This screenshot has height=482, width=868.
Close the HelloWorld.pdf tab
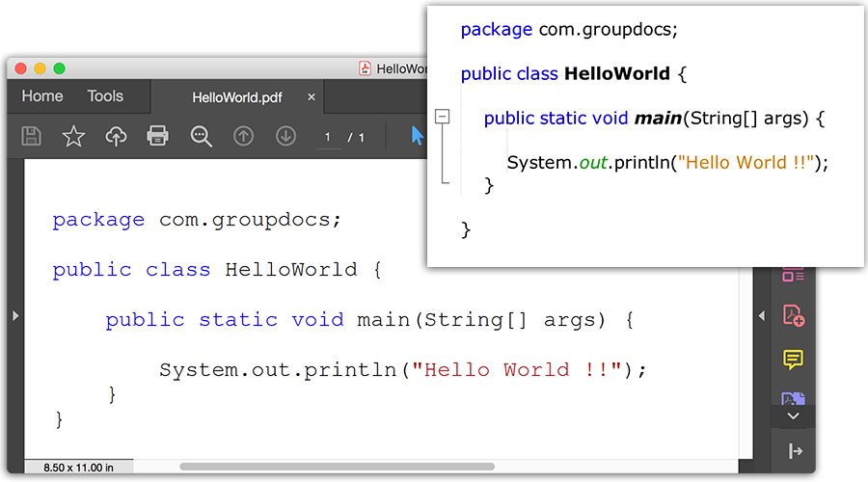[312, 97]
